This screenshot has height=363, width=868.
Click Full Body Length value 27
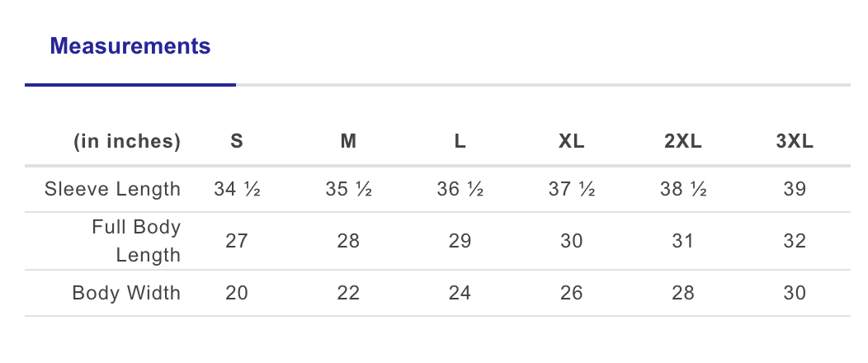click(237, 241)
